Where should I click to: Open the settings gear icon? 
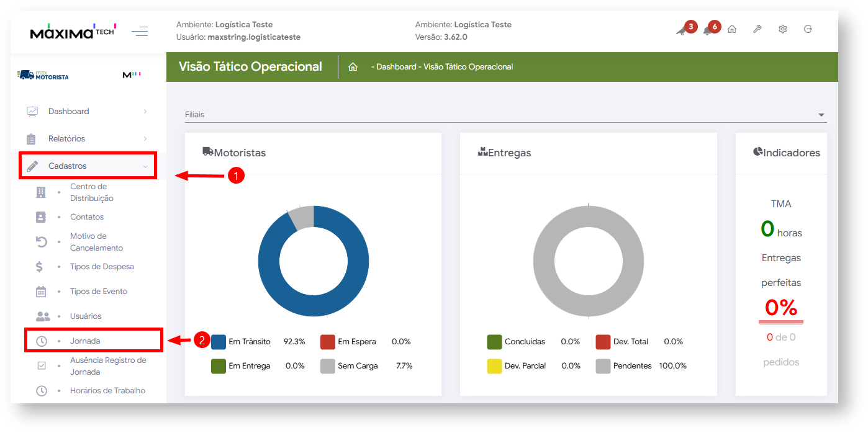click(x=783, y=29)
